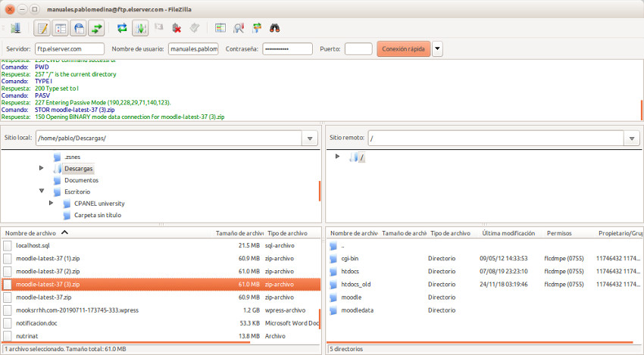
Task: Click the colored listing toolbar icon
Action: pos(220,28)
